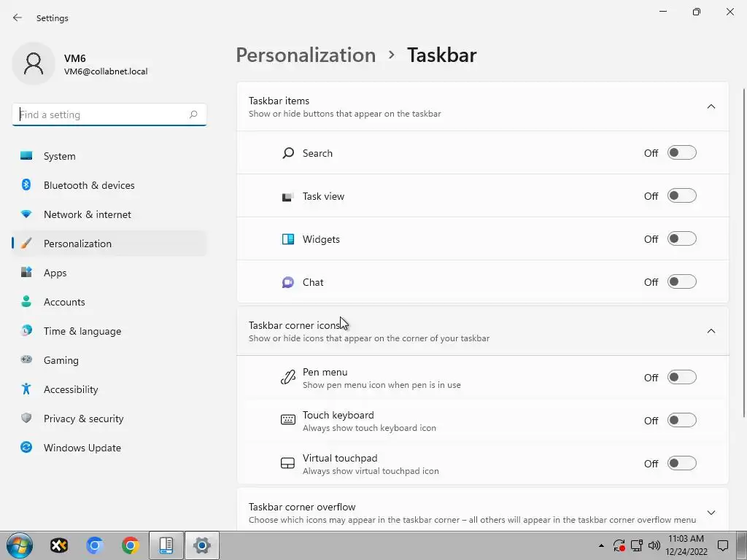Click the Accessibility label in sidebar
Viewport: 747px width, 560px height.
71,389
